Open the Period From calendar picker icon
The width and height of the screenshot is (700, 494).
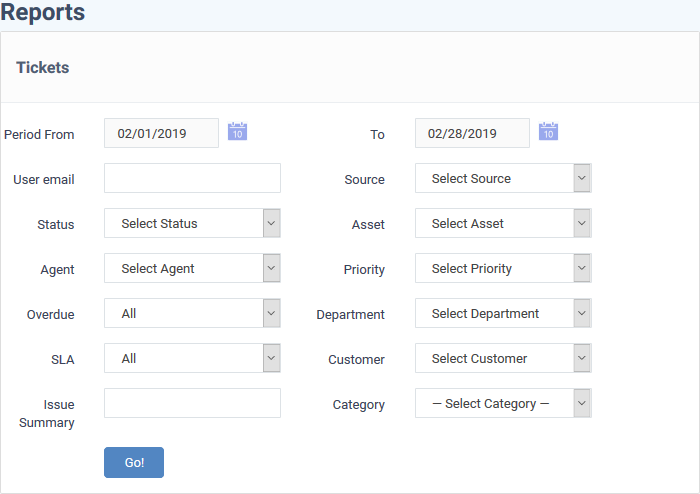pos(238,132)
